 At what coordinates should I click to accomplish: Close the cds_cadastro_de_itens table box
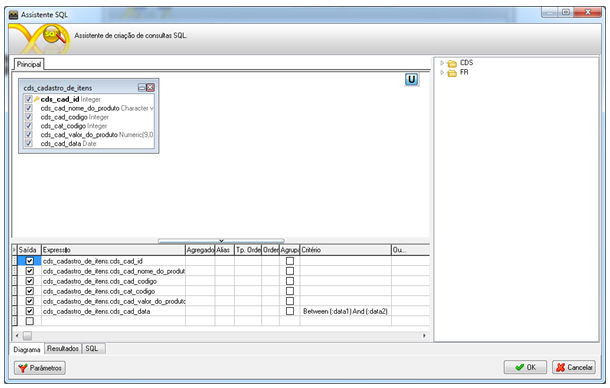(x=150, y=88)
